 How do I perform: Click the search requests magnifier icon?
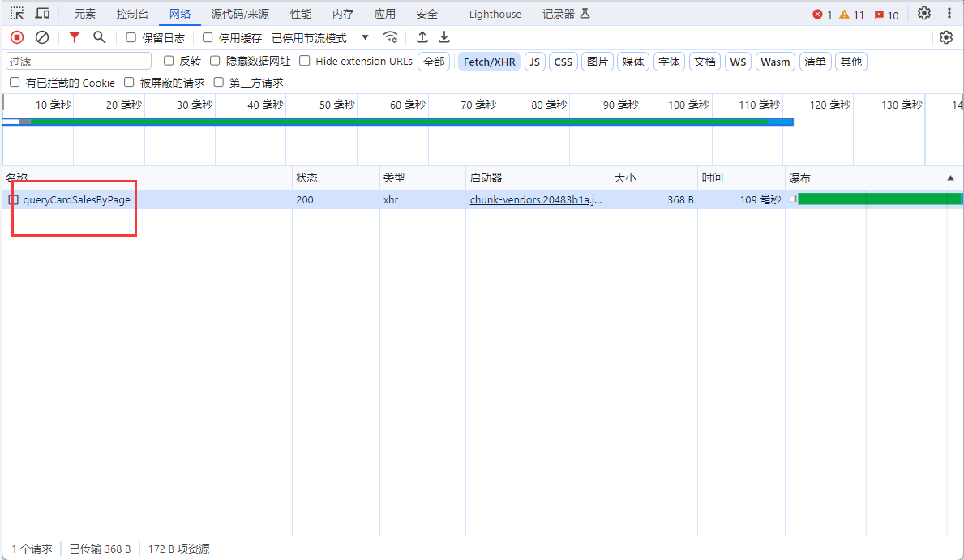tap(99, 37)
